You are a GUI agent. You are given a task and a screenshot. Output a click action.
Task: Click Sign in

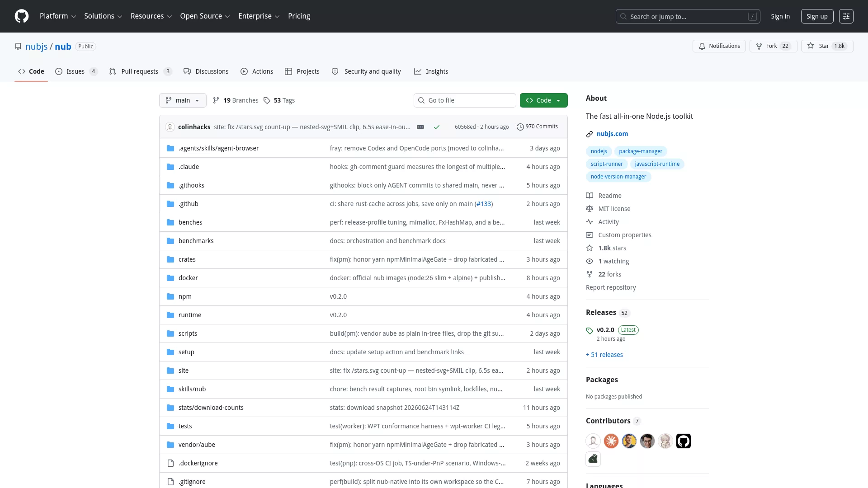780,16
